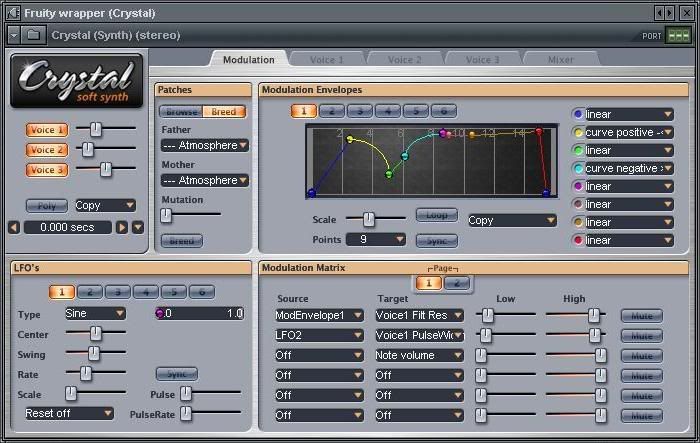This screenshot has width=700, height=443.
Task: Open the envelope Copy dropdown
Action: tap(512, 220)
